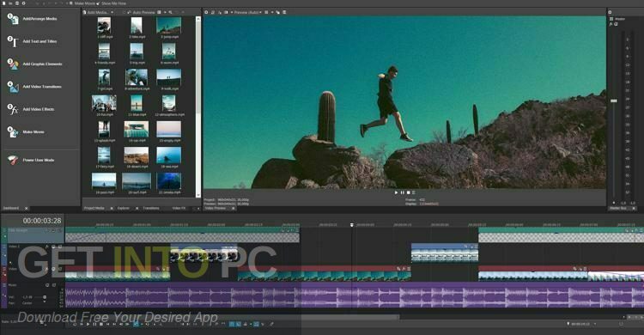This screenshot has width=644, height=335.
Task: Open Add Text and Titles step
Action: coord(32,41)
